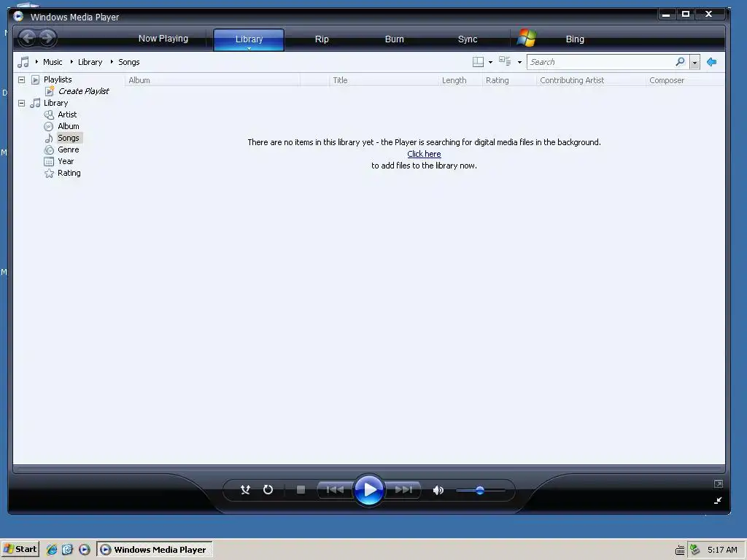Click the Stop playback button

pos(301,489)
